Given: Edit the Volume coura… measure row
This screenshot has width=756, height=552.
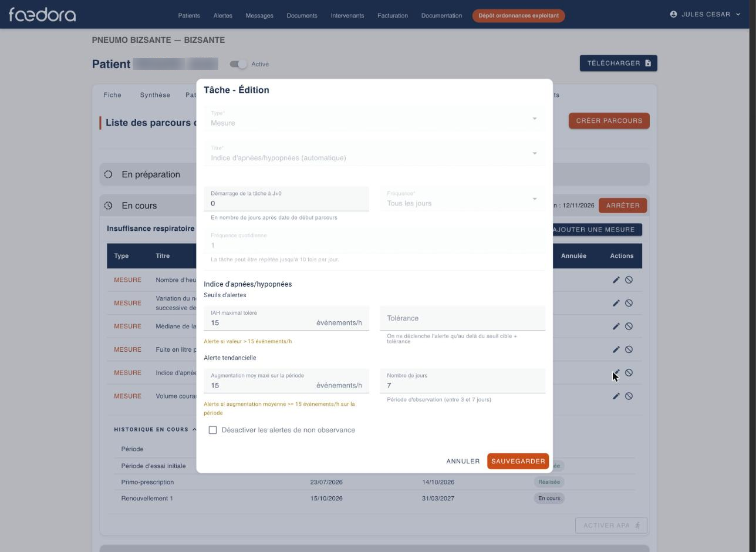Looking at the screenshot, I should click(x=616, y=396).
